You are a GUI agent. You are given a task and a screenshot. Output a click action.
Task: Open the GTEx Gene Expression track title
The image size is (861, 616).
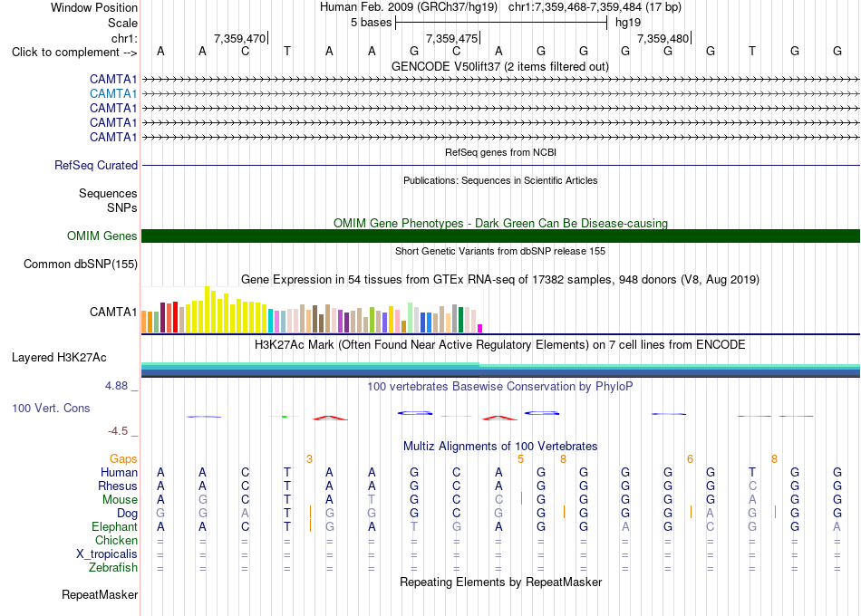[500, 279]
